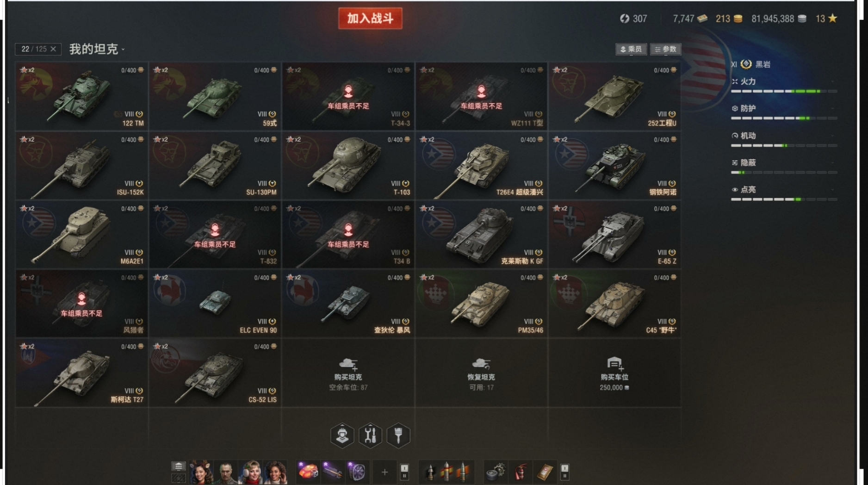Expand the 机动 mobility stats chevron
868x485 pixels.
tap(832, 136)
